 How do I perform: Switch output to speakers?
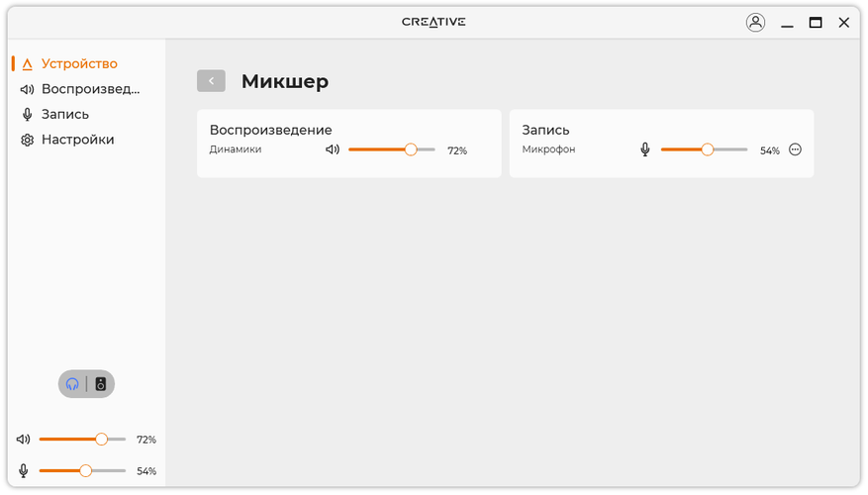point(100,384)
